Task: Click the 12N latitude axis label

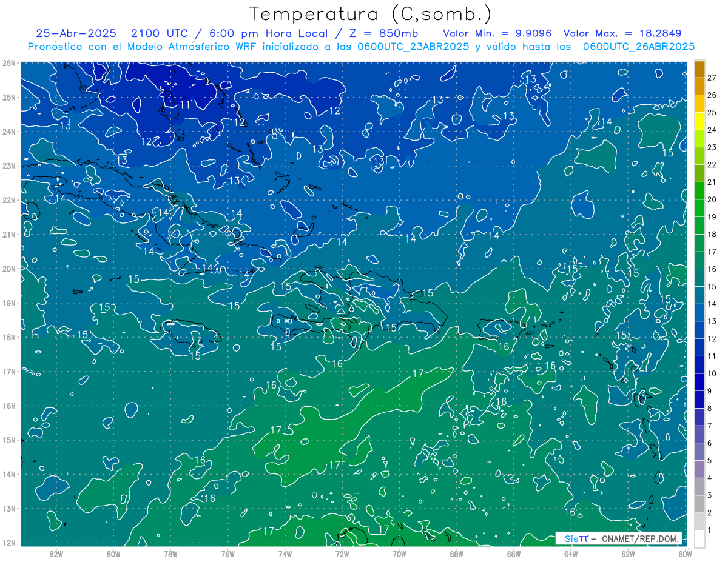Action: click(9, 543)
